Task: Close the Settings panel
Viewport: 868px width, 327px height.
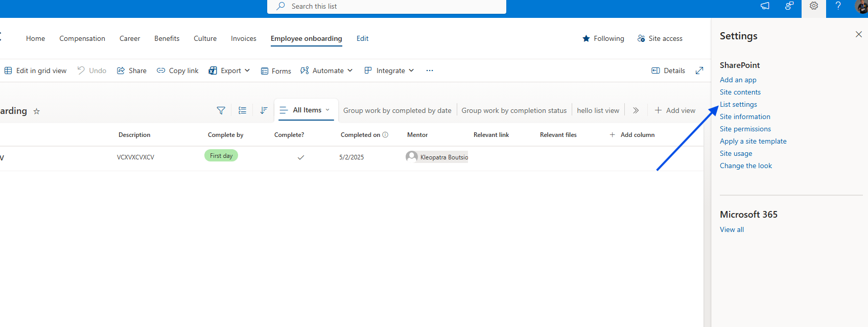Action: click(858, 34)
